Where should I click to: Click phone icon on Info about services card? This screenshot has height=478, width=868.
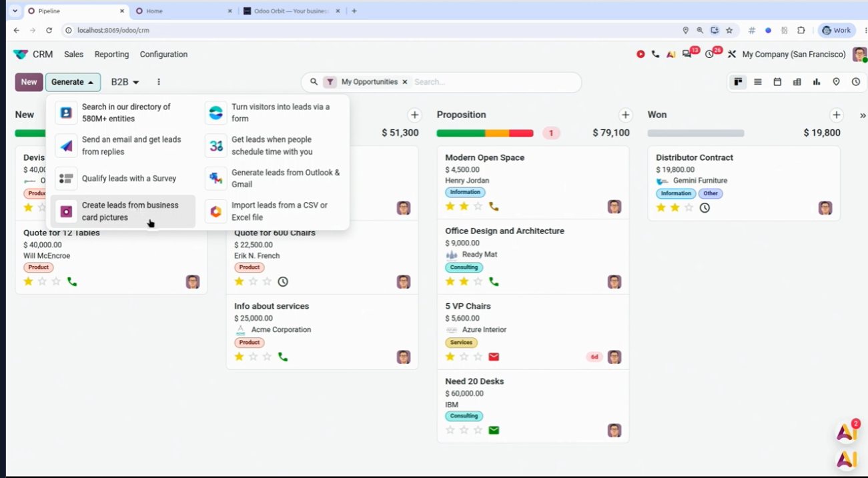pyautogui.click(x=283, y=357)
